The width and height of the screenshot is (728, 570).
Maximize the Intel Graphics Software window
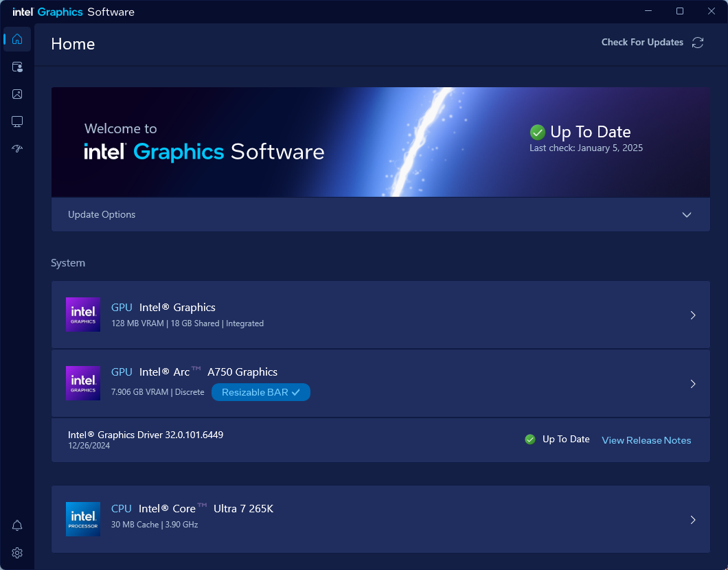point(680,11)
